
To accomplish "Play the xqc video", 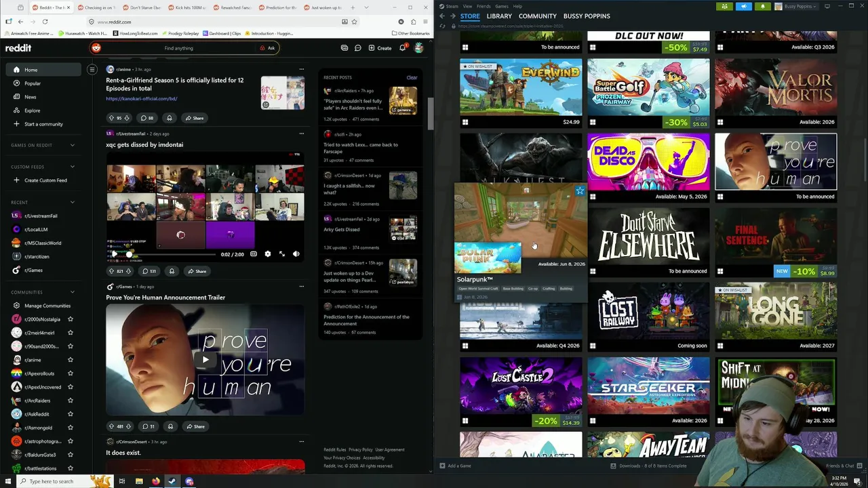I will click(114, 254).
